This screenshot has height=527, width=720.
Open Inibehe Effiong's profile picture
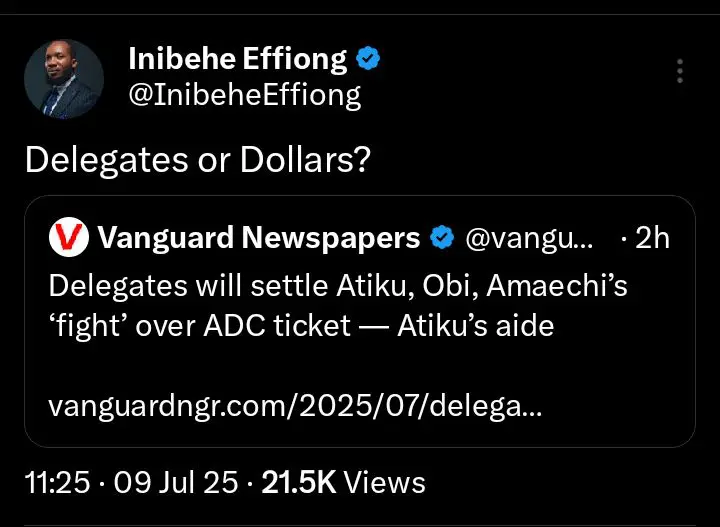[64, 79]
